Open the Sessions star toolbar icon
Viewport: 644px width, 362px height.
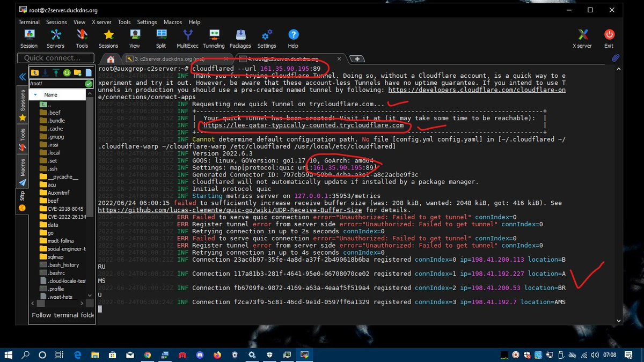click(108, 39)
